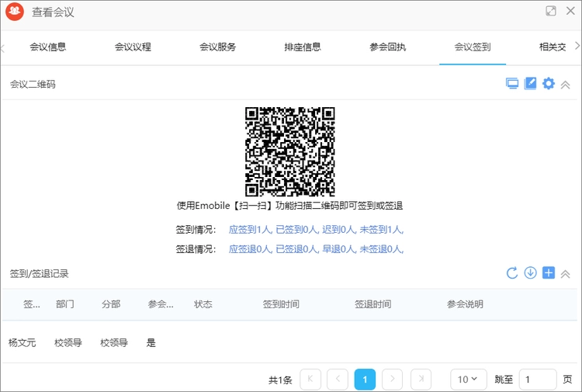This screenshot has width=582, height=392.
Task: Open the 排座信息 tab
Action: [x=303, y=47]
